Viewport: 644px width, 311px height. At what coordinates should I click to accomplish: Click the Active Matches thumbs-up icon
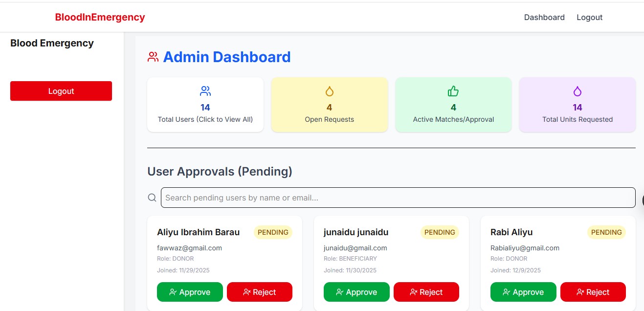pyautogui.click(x=453, y=91)
